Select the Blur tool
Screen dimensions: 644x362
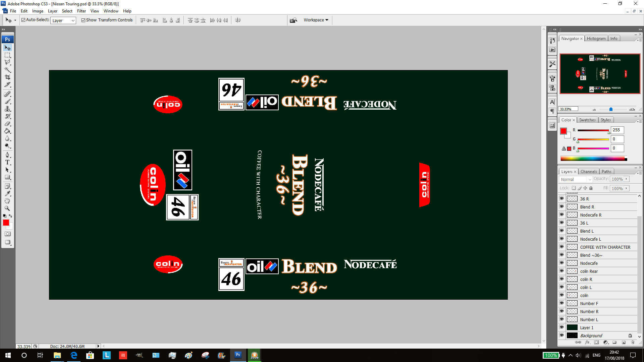7,138
